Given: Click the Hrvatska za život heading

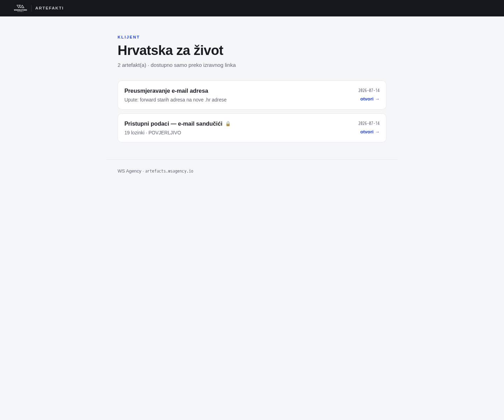Looking at the screenshot, I should [x=170, y=50].
